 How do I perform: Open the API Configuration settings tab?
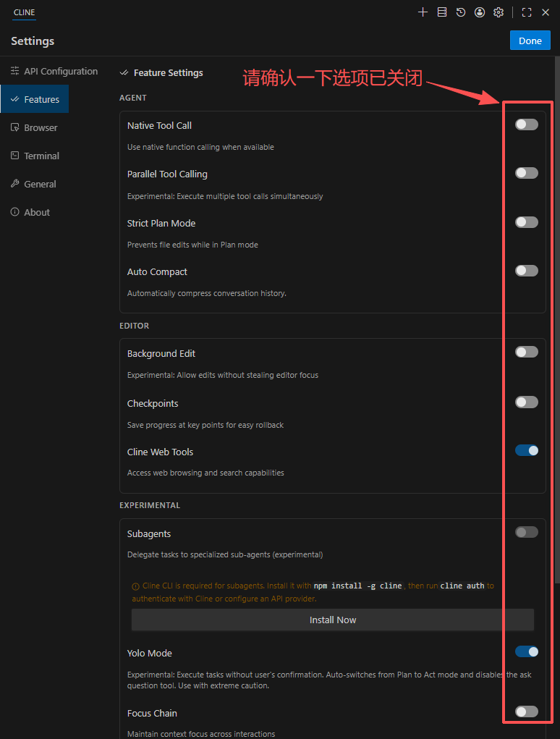click(54, 71)
